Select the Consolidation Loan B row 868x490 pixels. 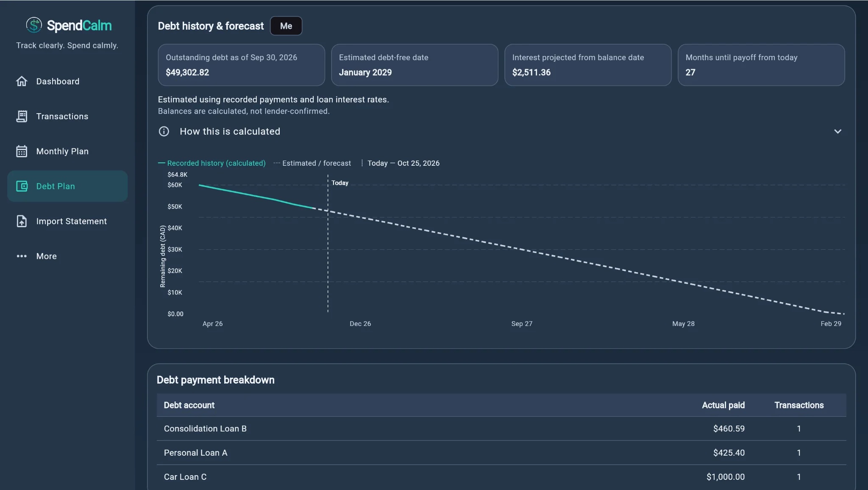pos(501,429)
